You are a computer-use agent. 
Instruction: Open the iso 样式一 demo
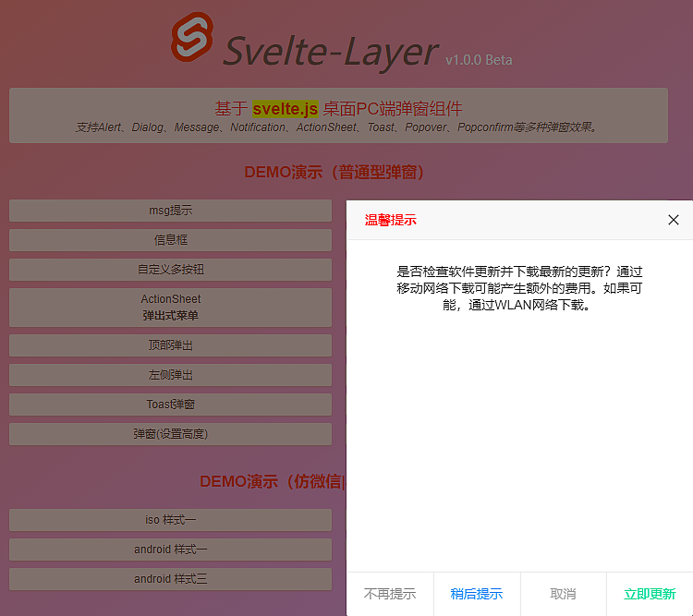pyautogui.click(x=170, y=520)
